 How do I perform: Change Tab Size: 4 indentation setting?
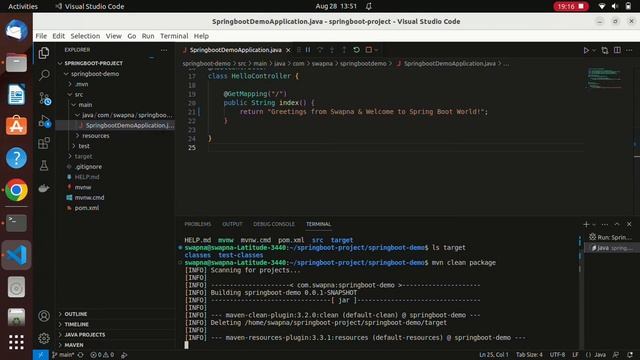coord(529,355)
